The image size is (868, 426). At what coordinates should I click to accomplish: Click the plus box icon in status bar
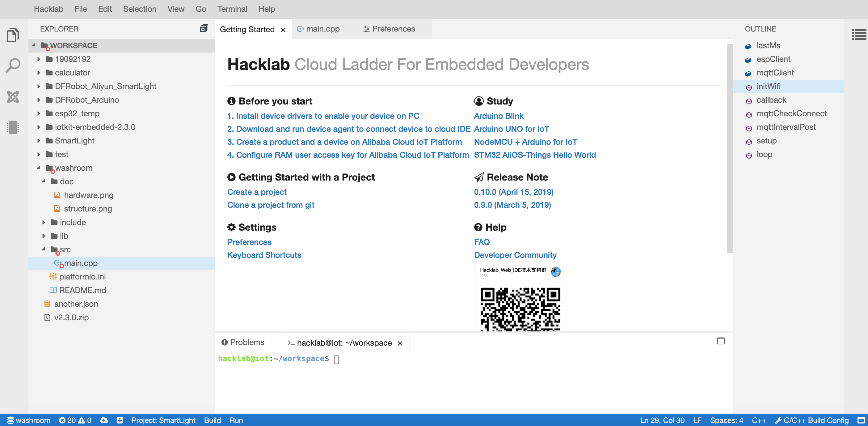coord(120,420)
